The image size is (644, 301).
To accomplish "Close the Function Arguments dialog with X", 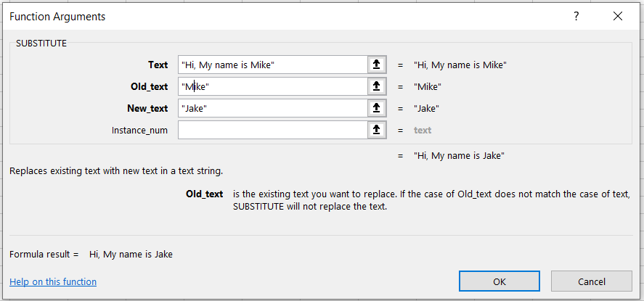I will [617, 15].
